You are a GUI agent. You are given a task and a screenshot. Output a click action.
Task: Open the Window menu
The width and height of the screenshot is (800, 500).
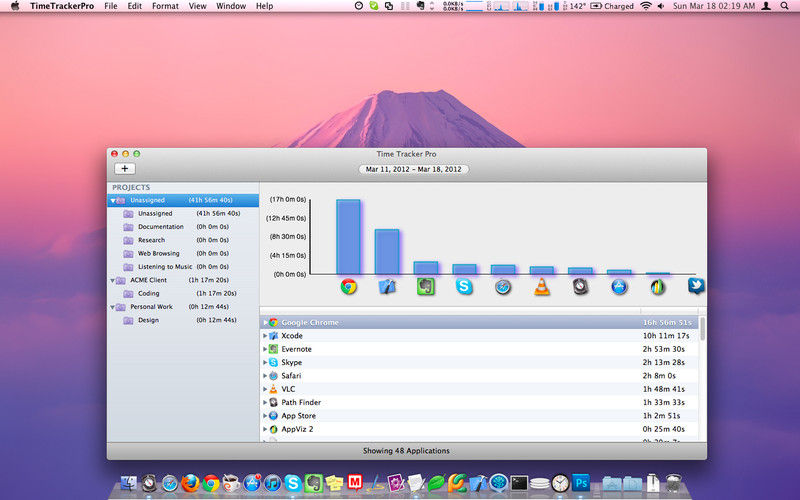(x=231, y=6)
